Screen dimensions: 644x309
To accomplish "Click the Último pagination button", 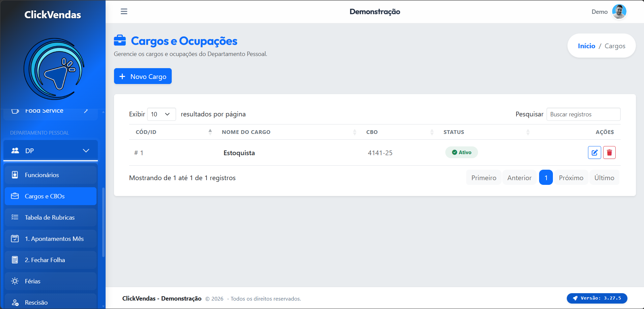I will click(x=604, y=177).
